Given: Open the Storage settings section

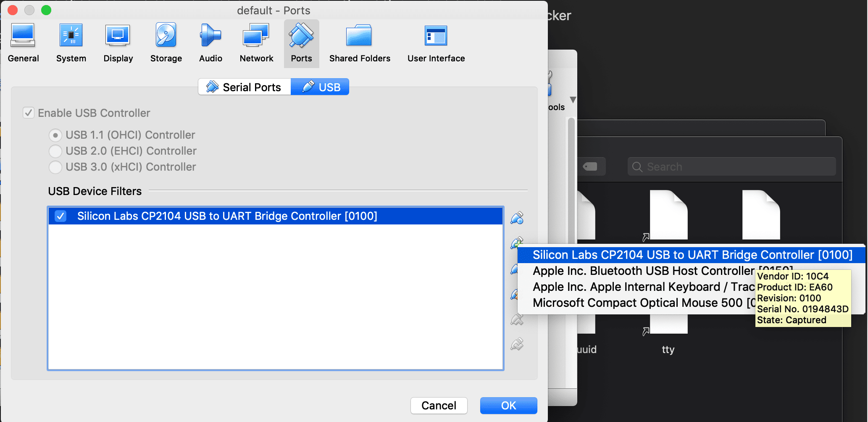Looking at the screenshot, I should (x=166, y=43).
